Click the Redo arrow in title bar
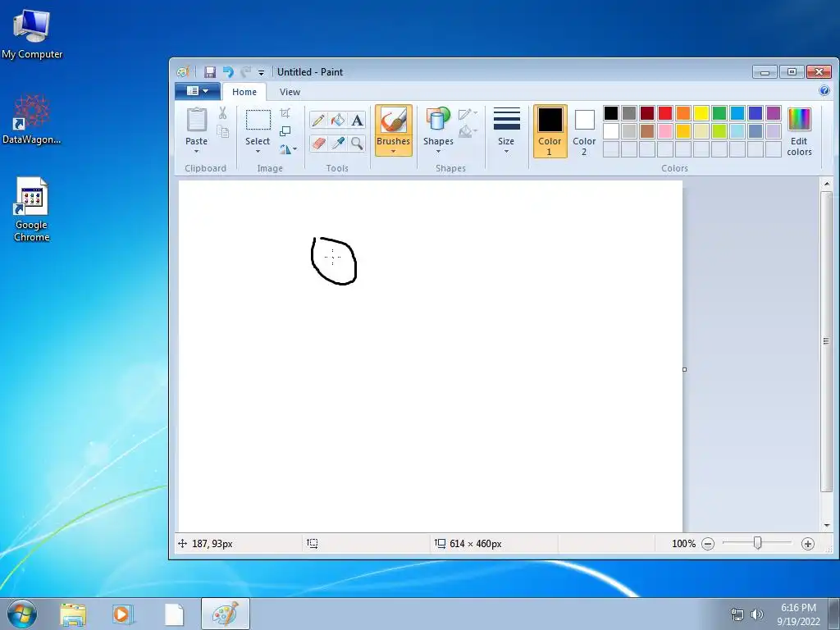 [x=246, y=72]
